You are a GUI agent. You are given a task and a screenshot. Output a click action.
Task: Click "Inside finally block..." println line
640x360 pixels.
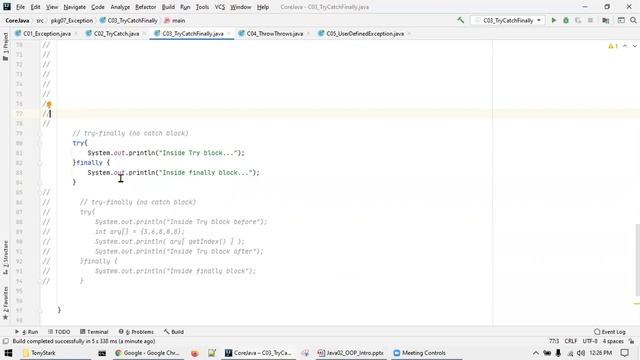coord(173,173)
